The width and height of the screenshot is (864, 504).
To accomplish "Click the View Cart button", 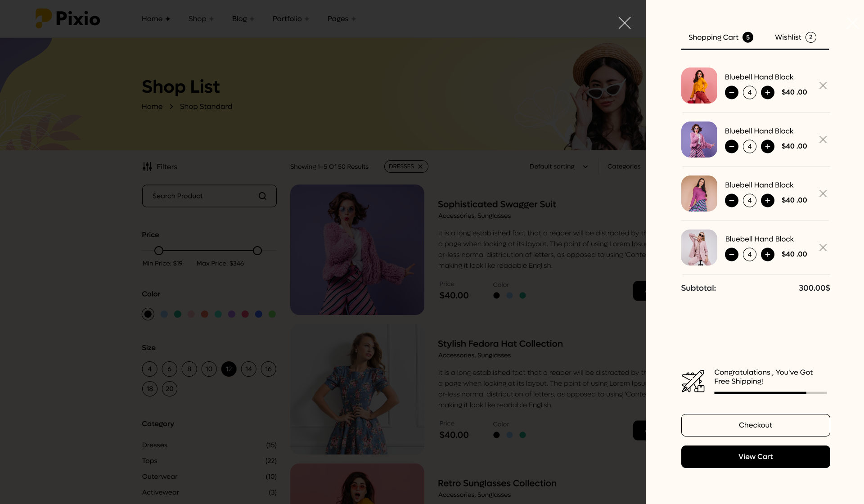I will (756, 456).
